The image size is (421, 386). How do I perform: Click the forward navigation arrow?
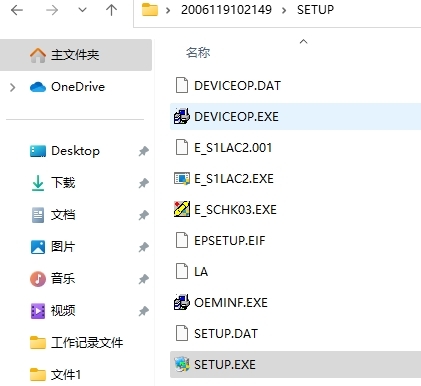52,10
